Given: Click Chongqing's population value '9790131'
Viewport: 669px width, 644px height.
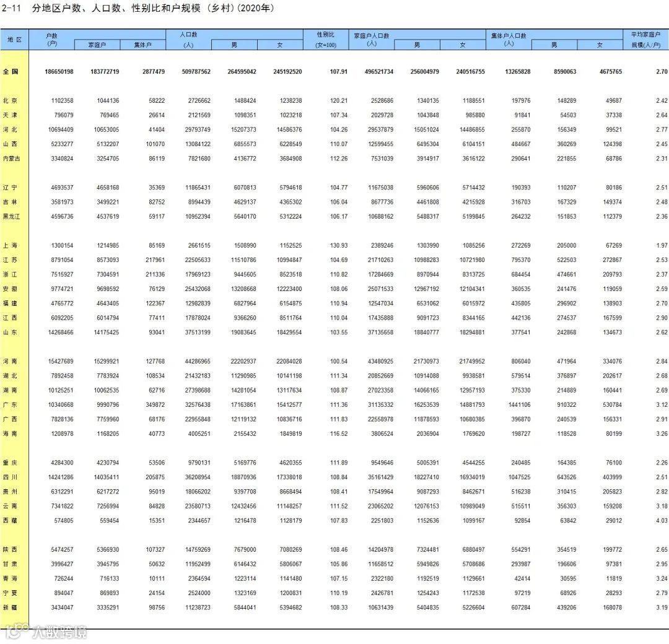Looking at the screenshot, I should pos(199,463).
